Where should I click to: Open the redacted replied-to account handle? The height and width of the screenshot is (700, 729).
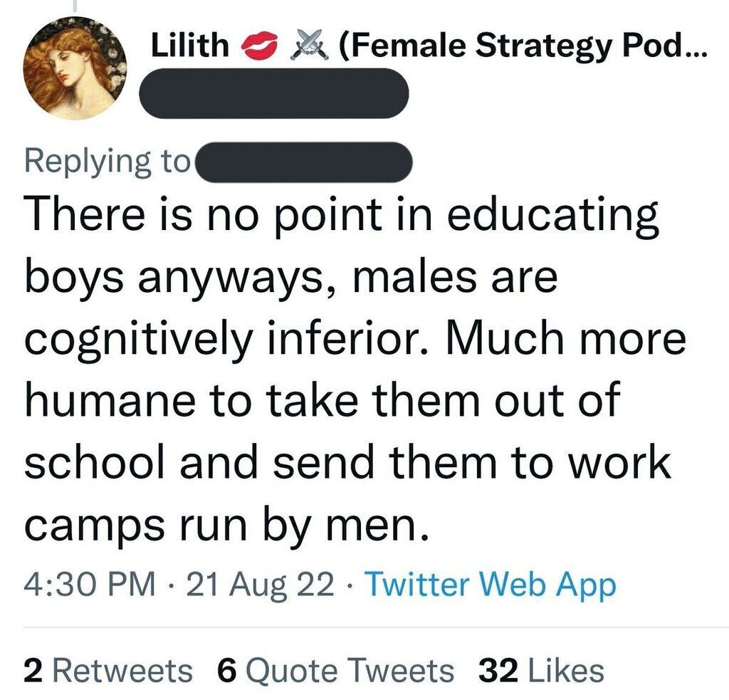pyautogui.click(x=304, y=161)
